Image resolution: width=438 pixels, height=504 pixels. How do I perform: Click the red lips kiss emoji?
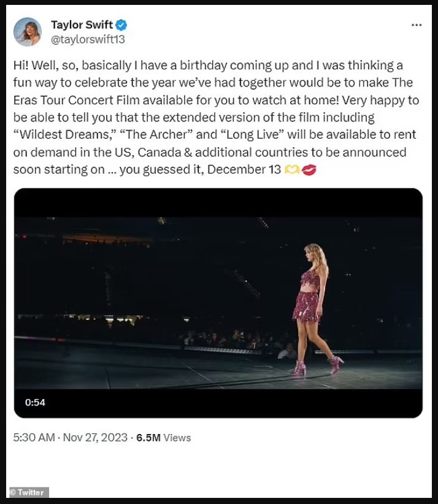[309, 170]
